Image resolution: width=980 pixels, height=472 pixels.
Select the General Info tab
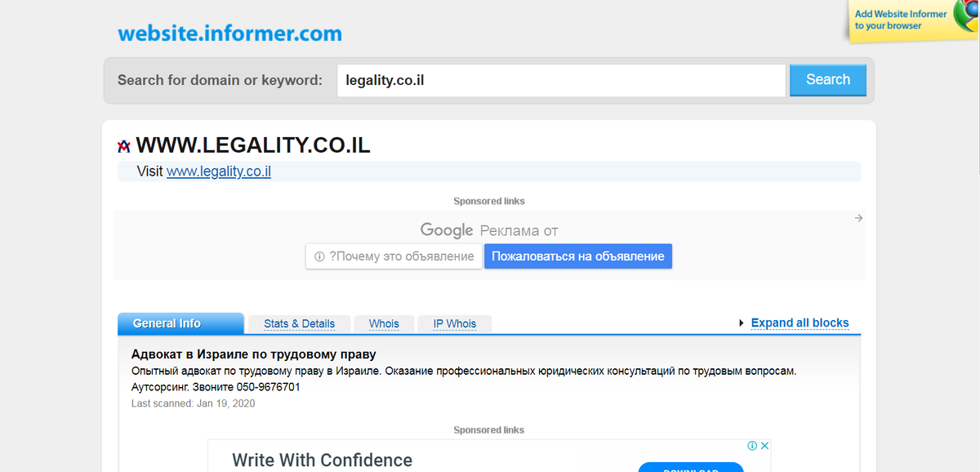click(x=180, y=323)
